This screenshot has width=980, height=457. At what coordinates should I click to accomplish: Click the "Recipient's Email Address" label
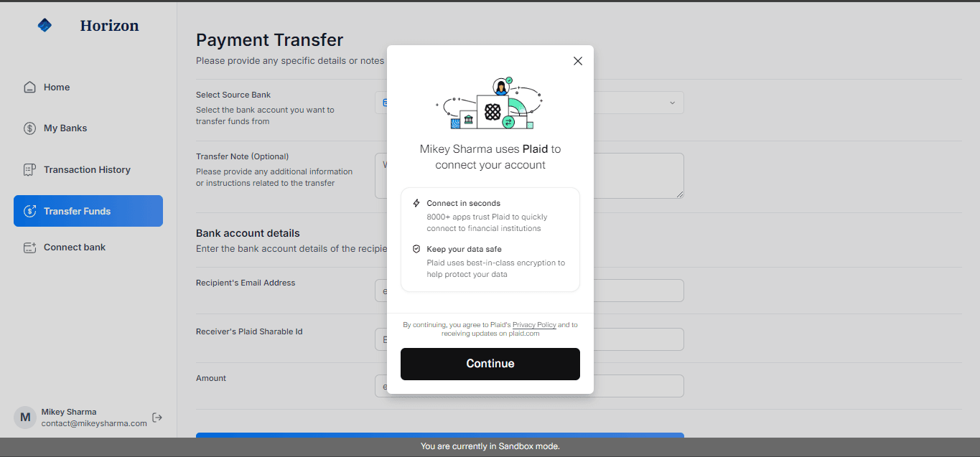pyautogui.click(x=246, y=283)
